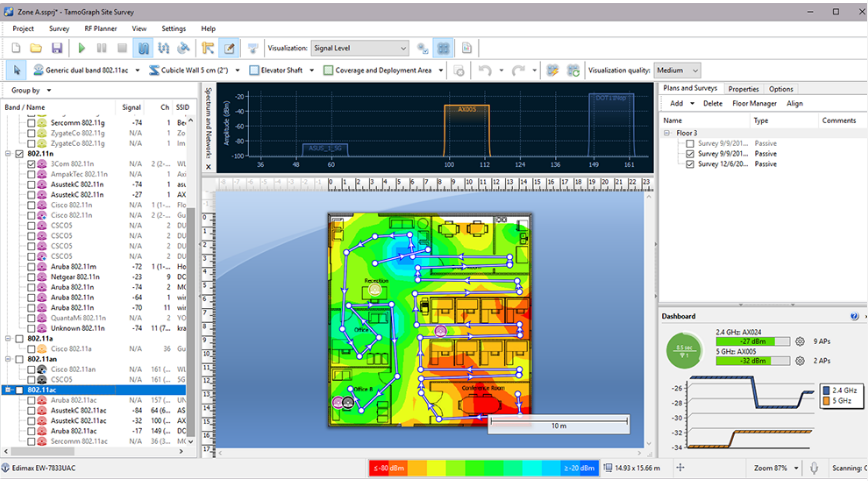Toggle the edit paths pencil icon
This screenshot has width=868, height=481.
pyautogui.click(x=229, y=48)
